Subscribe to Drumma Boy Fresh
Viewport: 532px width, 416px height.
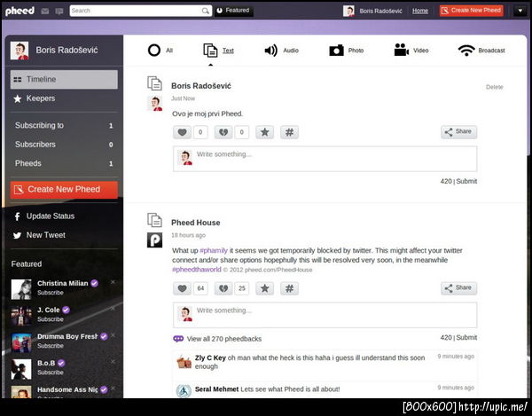coord(51,346)
